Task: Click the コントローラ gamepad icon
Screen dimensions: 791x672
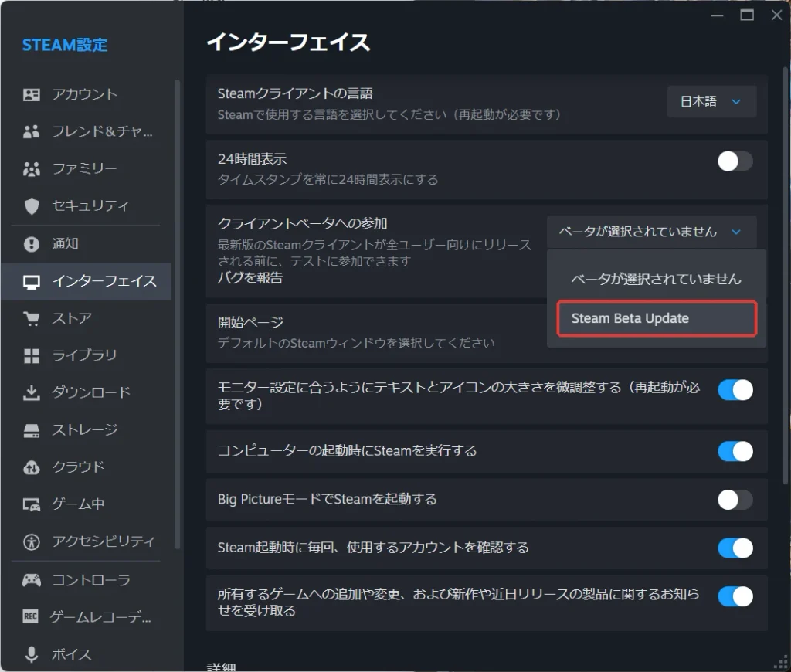Action: [x=31, y=580]
